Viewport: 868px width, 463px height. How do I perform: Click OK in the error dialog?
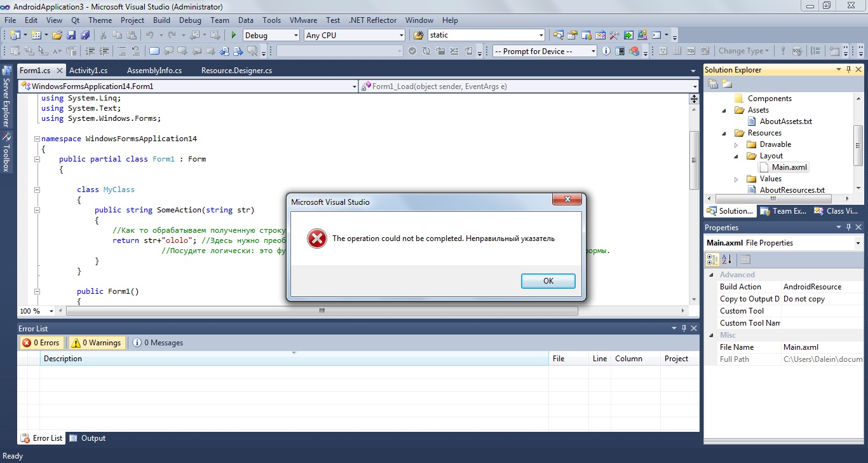[x=548, y=280]
